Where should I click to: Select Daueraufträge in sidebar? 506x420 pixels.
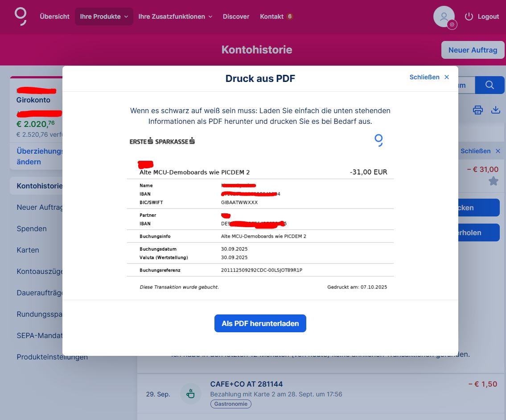coord(39,293)
